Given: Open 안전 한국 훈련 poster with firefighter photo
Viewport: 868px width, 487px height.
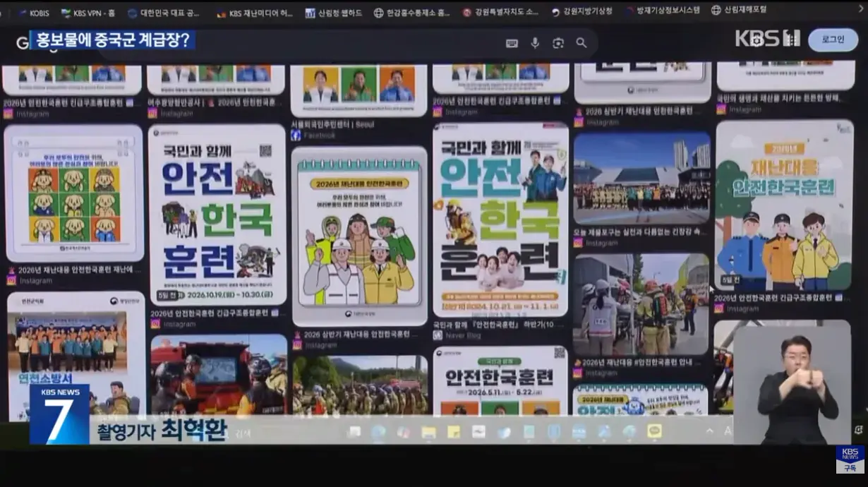Looking at the screenshot, I should 500,220.
